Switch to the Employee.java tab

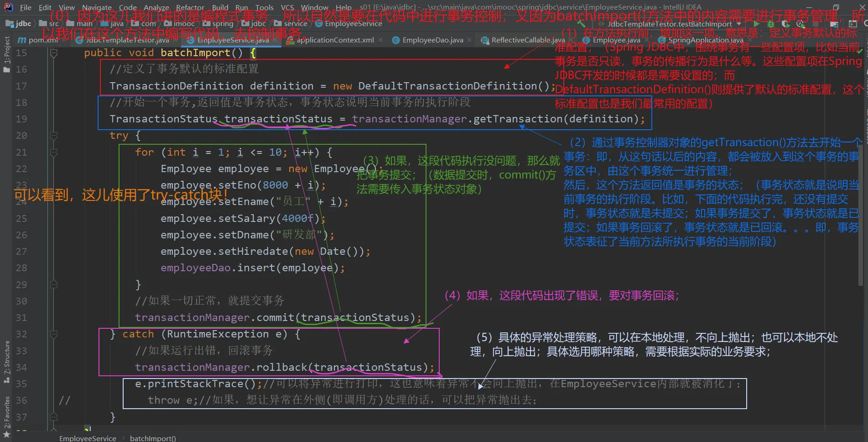point(617,40)
